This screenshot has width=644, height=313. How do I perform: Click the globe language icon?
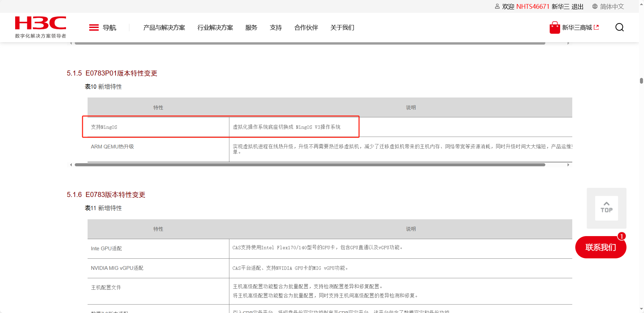(x=595, y=6)
